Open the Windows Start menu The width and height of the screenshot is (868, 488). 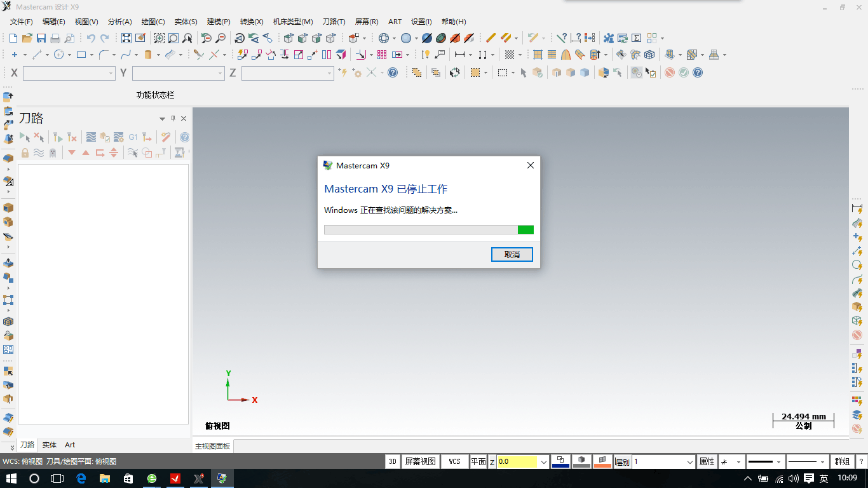11,478
